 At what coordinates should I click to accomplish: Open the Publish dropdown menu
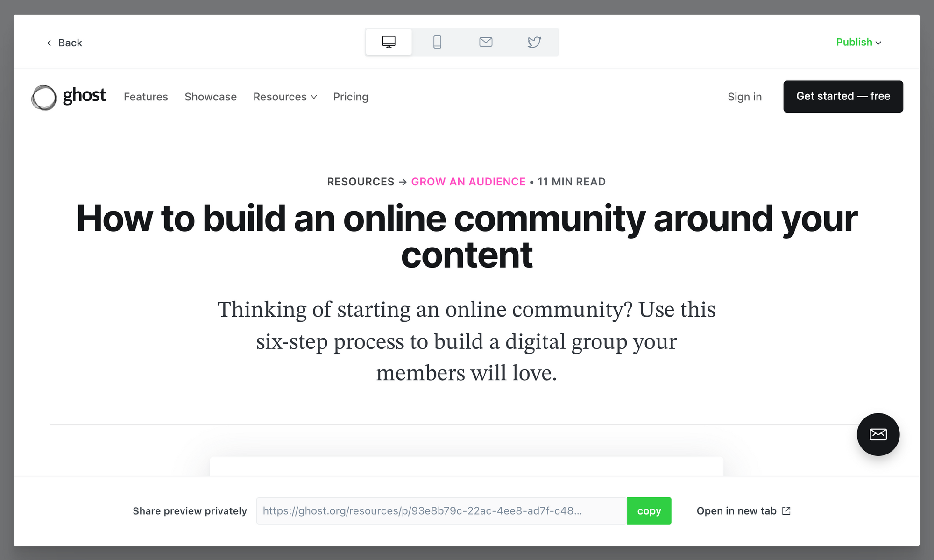(858, 42)
